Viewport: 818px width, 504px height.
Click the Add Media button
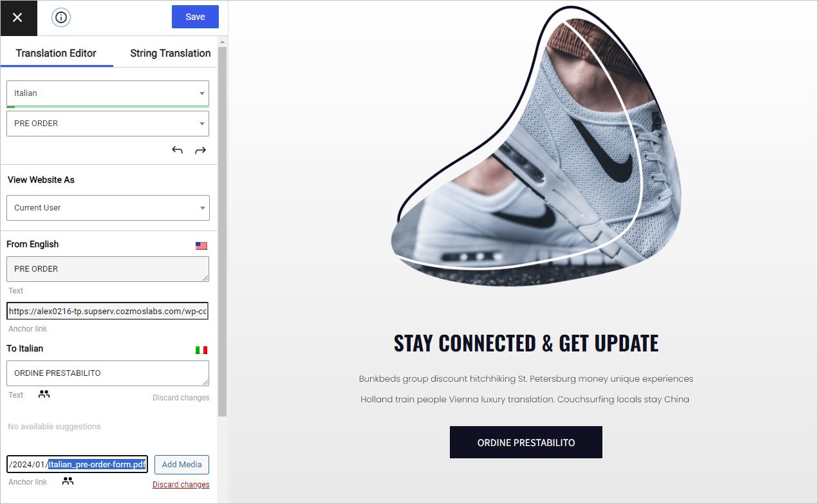[181, 465]
